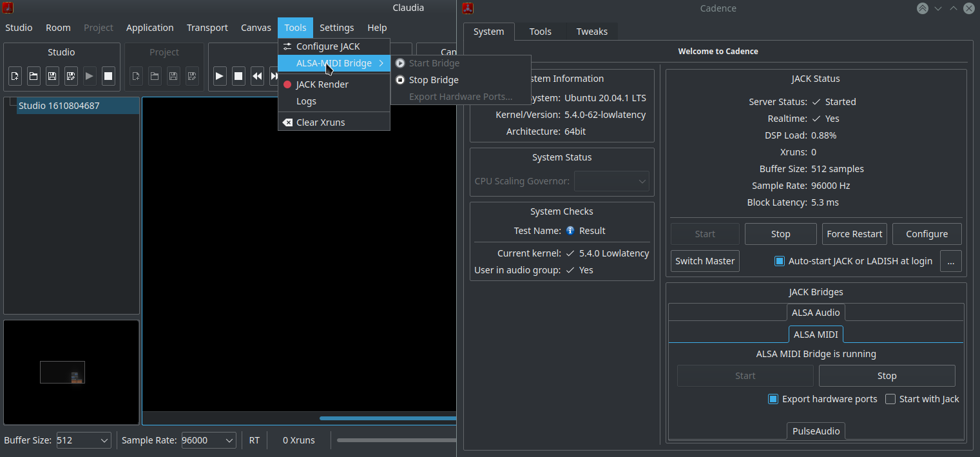Open the Buffer Size dropdown
The image size is (980, 457).
[x=84, y=440]
